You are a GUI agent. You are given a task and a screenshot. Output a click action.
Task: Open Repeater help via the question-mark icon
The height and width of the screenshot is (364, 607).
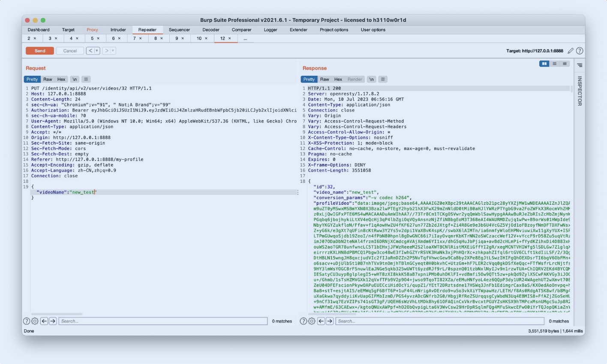coord(580,51)
